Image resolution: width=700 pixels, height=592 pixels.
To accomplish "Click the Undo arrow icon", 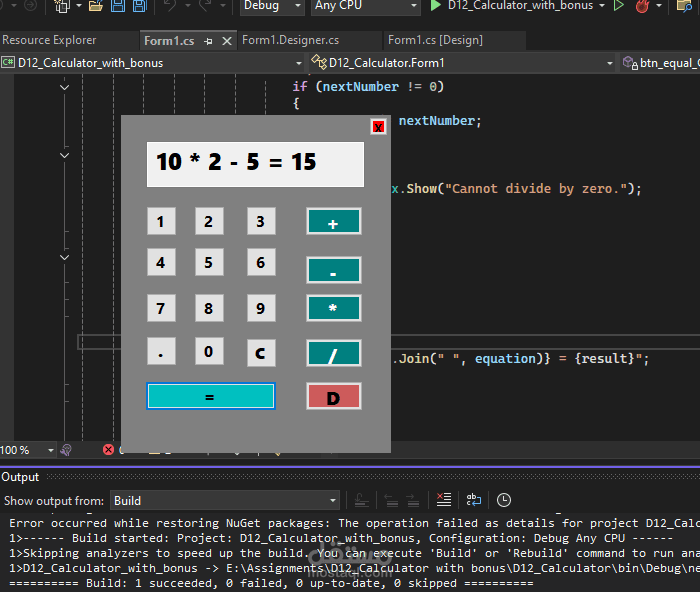I will tap(170, 6).
